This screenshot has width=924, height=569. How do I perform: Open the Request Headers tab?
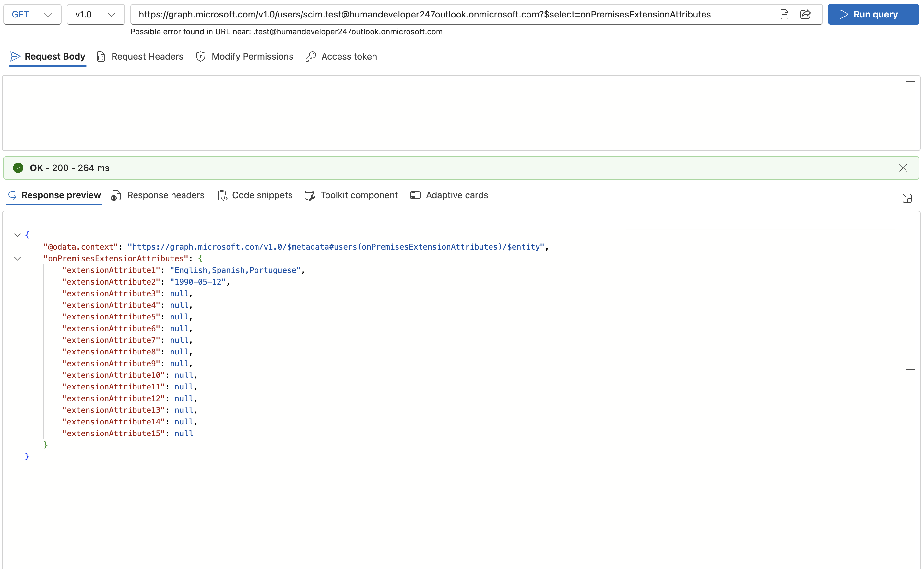click(140, 56)
